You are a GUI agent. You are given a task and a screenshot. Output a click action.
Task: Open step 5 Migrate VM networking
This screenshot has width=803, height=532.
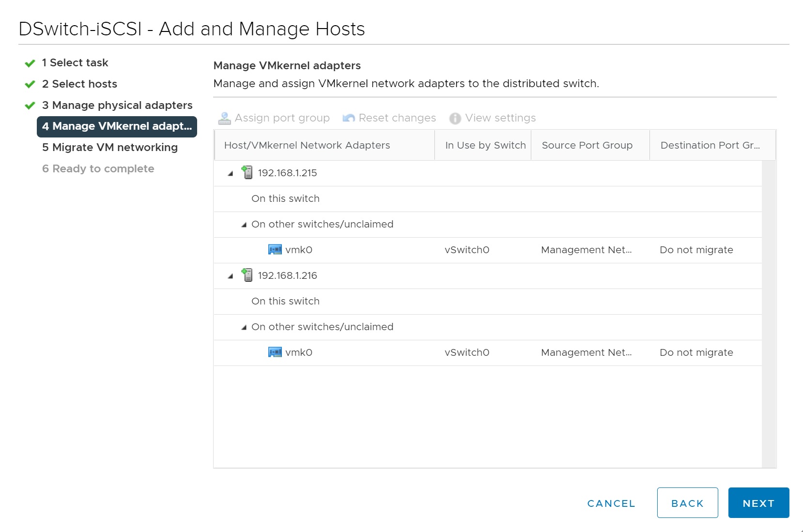[x=110, y=148]
